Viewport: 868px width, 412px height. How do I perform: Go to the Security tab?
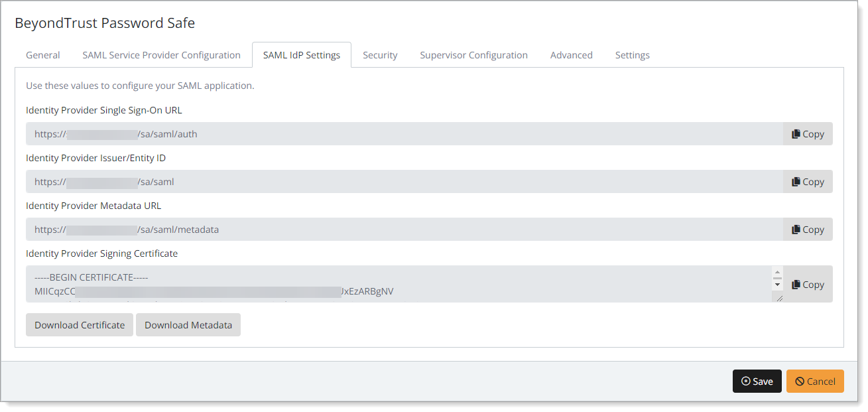(380, 55)
